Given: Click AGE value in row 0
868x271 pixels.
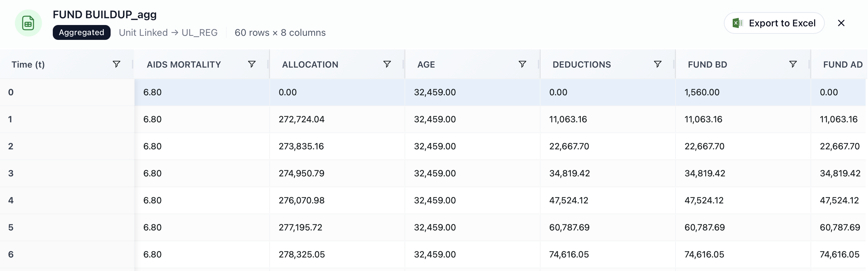Looking at the screenshot, I should pyautogui.click(x=435, y=92).
